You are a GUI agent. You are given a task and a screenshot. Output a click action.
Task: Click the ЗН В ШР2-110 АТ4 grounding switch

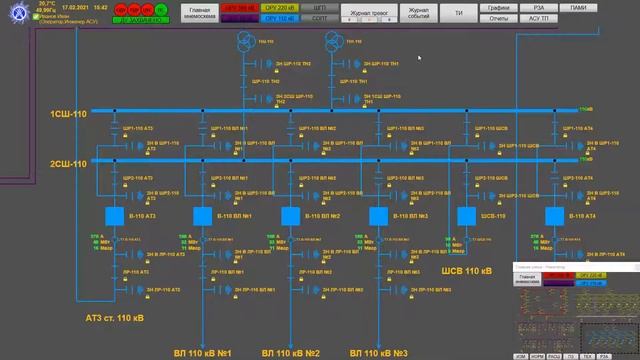575,196
